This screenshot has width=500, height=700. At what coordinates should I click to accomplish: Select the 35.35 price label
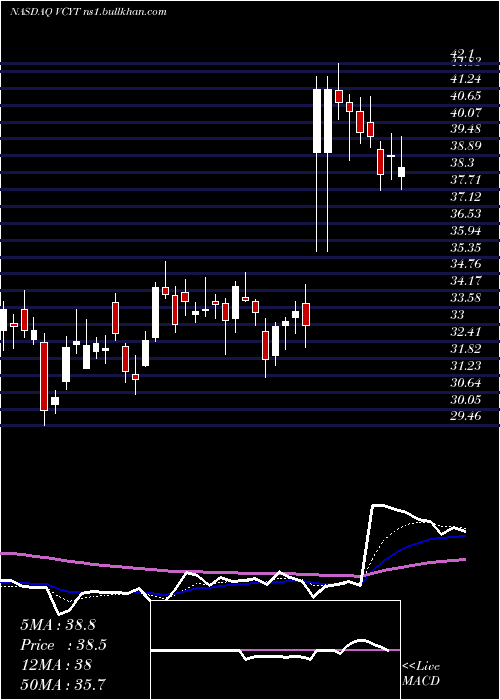click(x=466, y=248)
